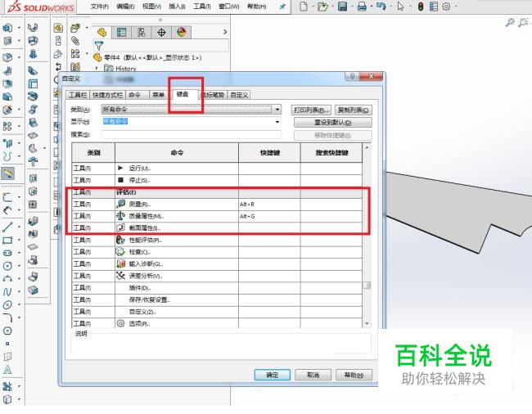The height and width of the screenshot is (414, 532).
Task: Click the Check icon in command table
Action: (x=121, y=252)
